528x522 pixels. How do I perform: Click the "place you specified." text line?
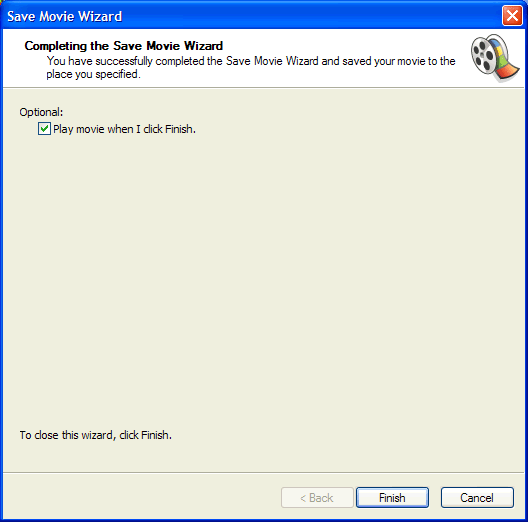click(93, 74)
